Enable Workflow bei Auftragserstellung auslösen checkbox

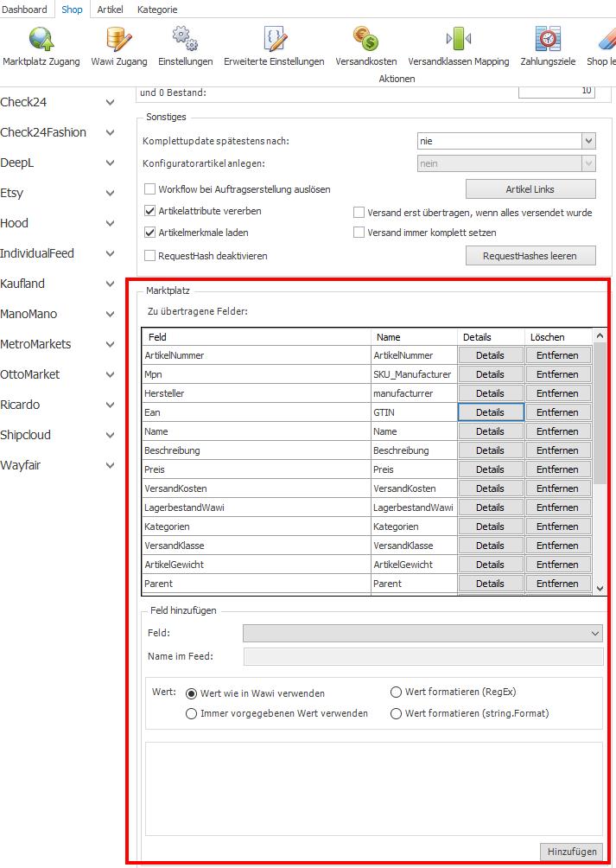tap(149, 189)
